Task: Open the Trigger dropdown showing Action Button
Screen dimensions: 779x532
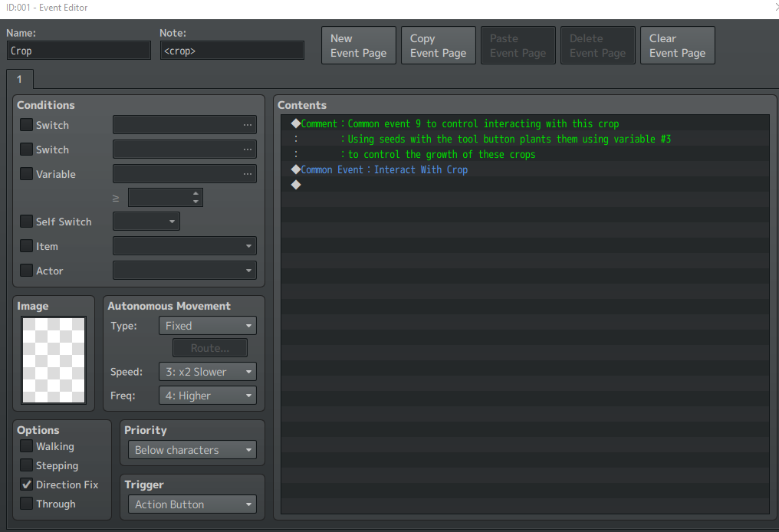Action: click(192, 504)
